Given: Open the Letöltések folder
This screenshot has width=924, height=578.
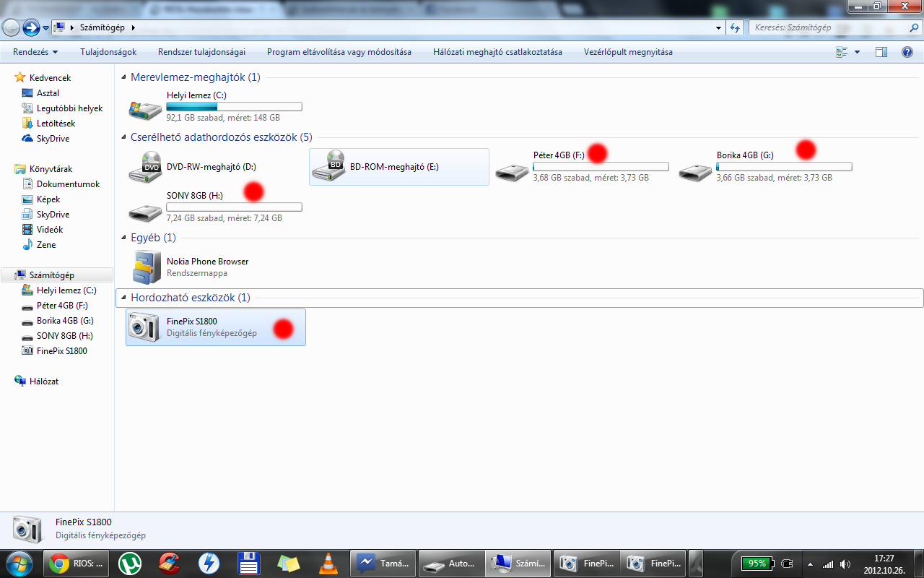Looking at the screenshot, I should click(56, 123).
